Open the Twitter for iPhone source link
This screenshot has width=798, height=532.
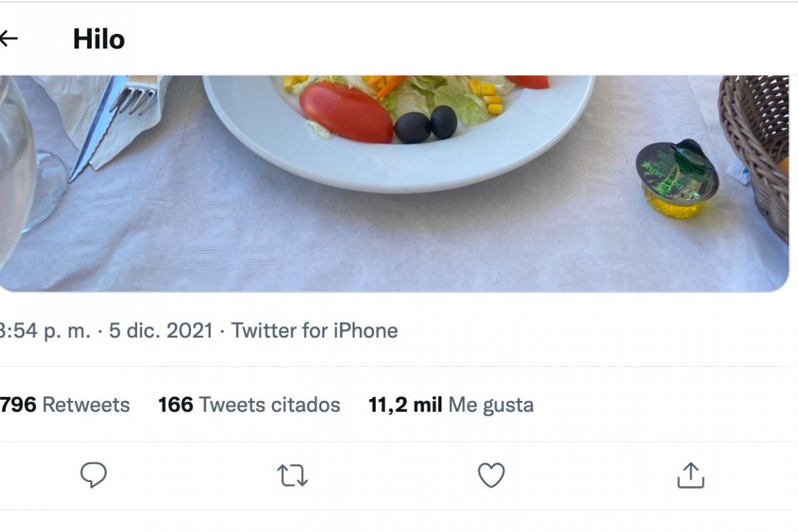tap(314, 331)
